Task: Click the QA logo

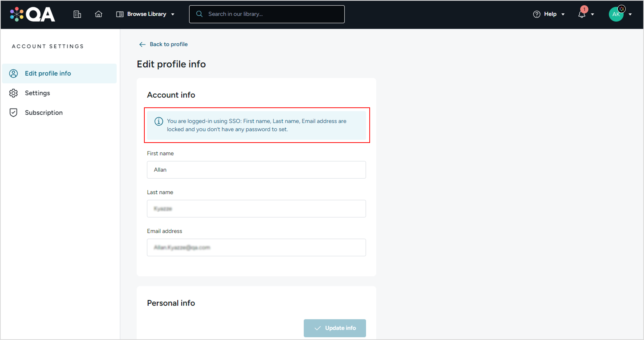Action: pos(33,14)
